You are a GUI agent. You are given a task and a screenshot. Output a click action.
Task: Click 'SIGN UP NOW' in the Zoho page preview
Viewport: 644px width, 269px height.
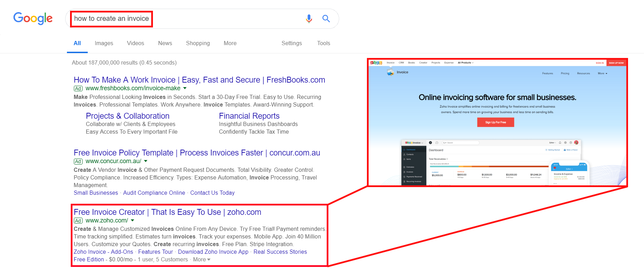616,63
